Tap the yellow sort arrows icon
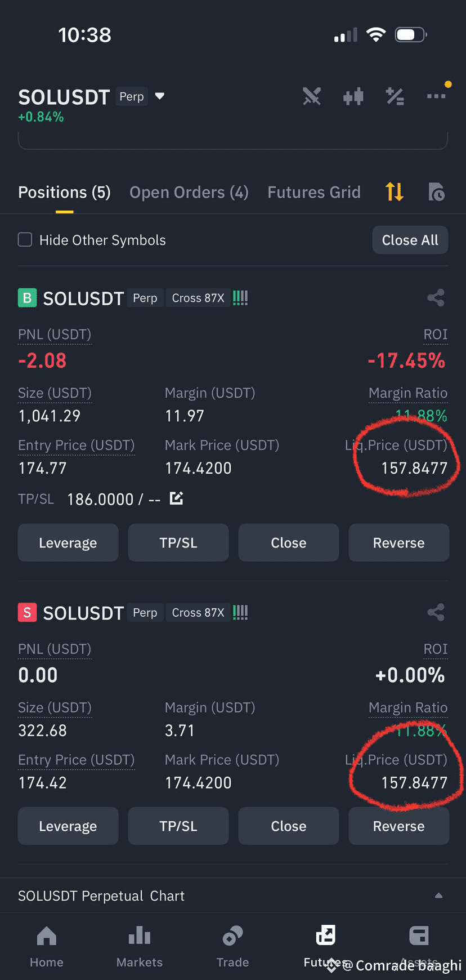The width and height of the screenshot is (466, 980). (395, 192)
